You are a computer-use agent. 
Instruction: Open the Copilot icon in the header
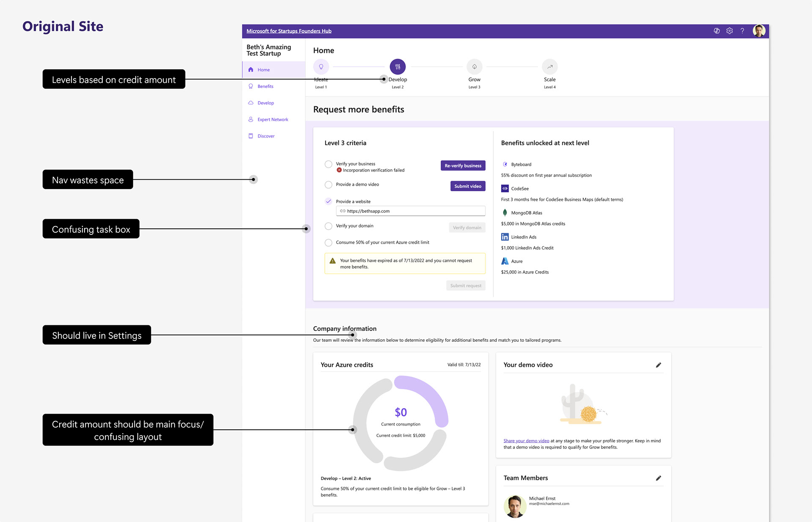[x=717, y=31]
